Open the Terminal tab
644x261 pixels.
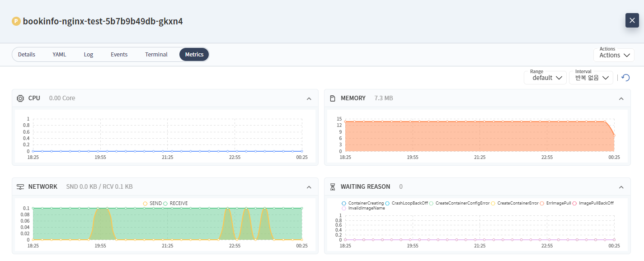click(156, 54)
